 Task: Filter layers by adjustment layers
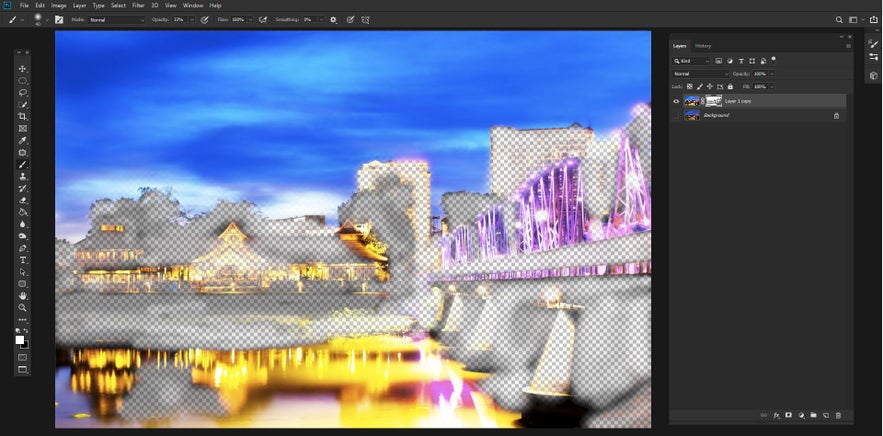tap(730, 61)
